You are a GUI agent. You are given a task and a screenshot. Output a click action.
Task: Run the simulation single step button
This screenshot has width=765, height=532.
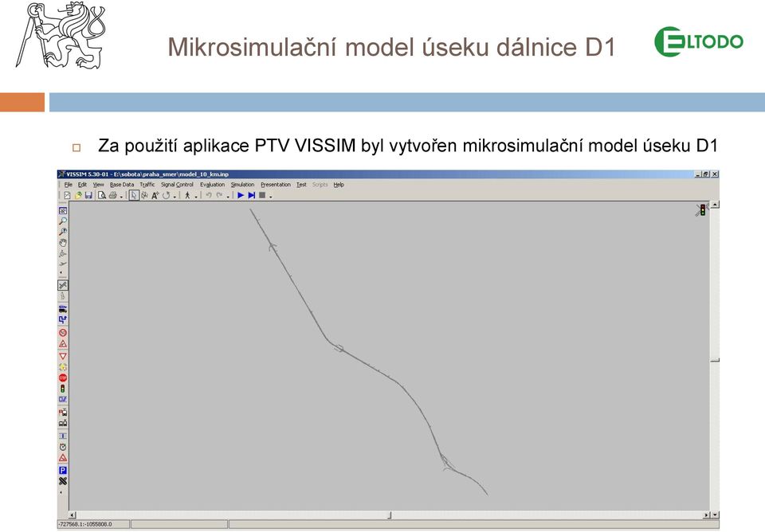251,196
